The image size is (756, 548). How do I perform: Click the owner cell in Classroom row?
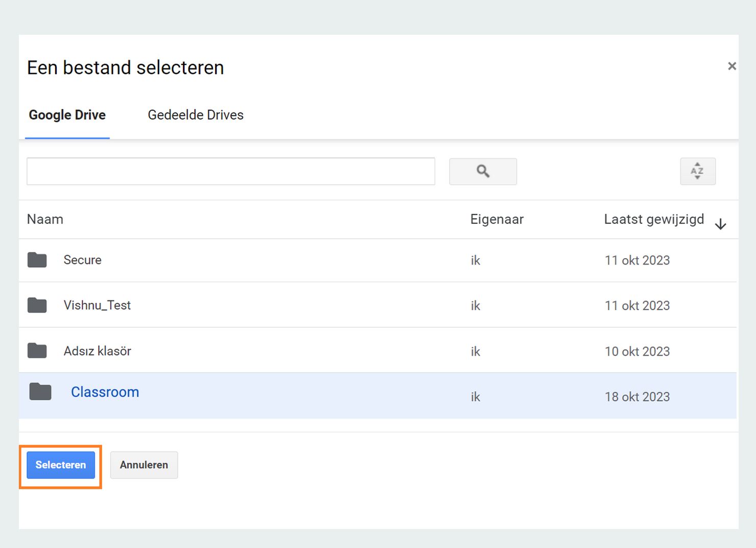(x=476, y=397)
